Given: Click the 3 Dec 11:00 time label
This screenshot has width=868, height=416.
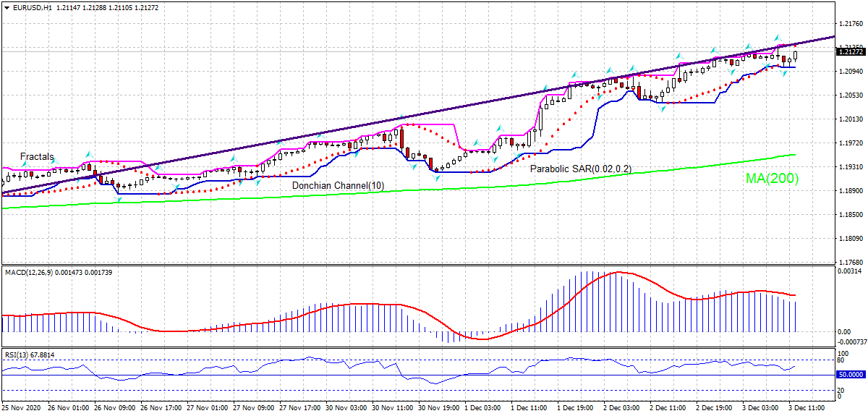Looking at the screenshot, I should coord(807,407).
